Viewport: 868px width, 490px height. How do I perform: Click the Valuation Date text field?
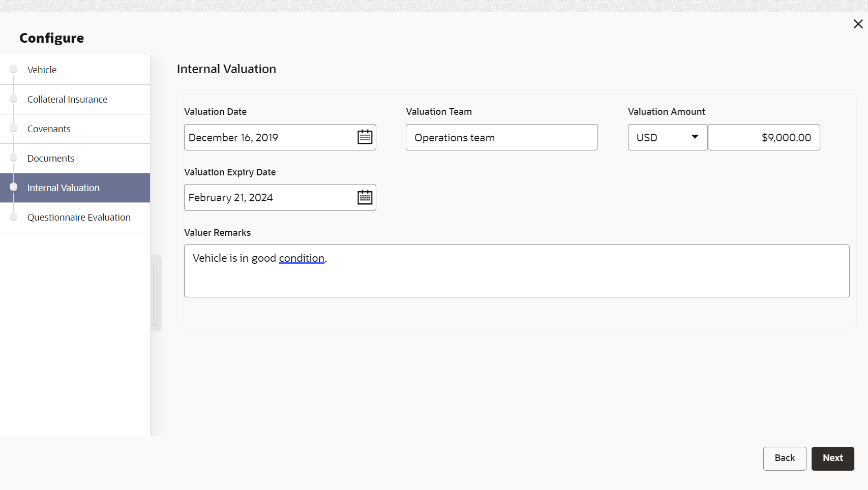(x=270, y=137)
